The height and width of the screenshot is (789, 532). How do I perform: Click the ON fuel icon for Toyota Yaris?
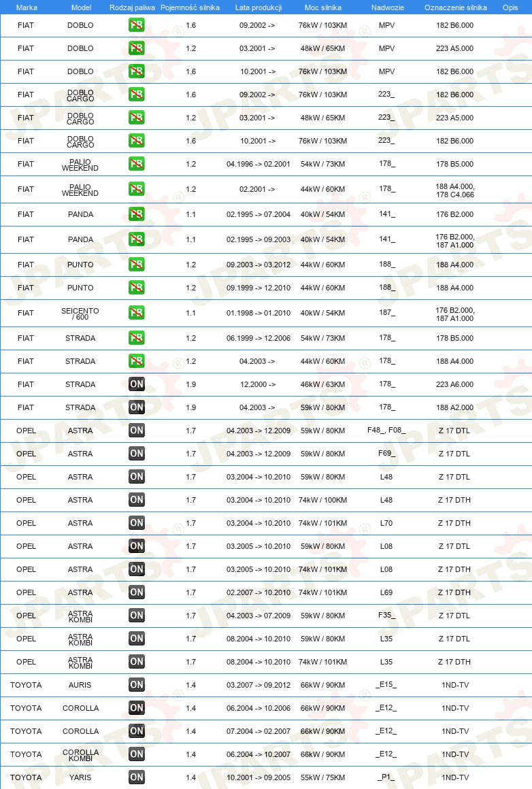click(x=136, y=778)
